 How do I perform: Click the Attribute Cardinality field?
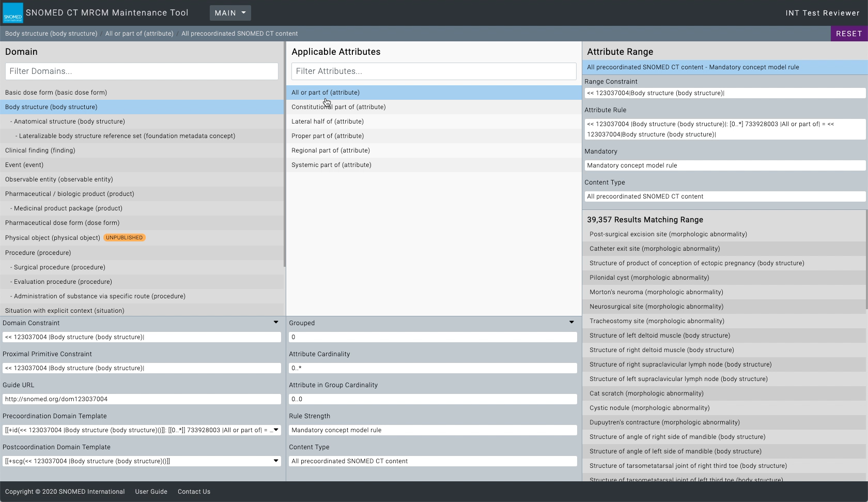pos(433,368)
